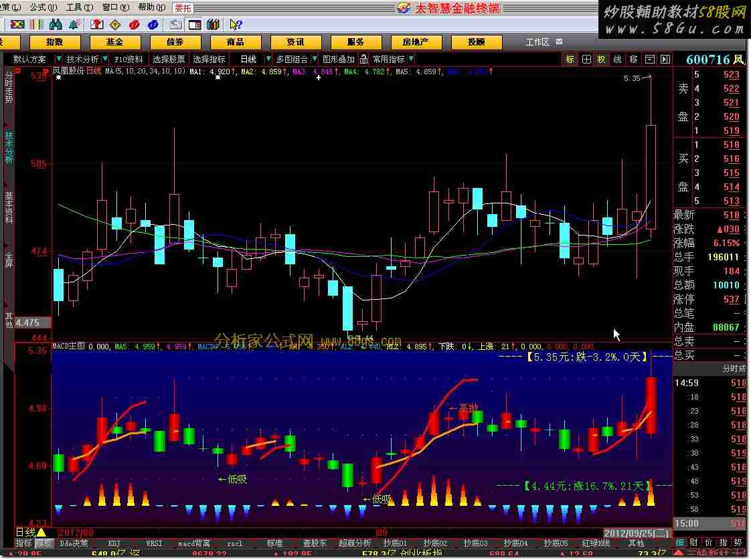The image size is (751, 560).
Task: Open the 帮助 menu
Action: (152, 7)
